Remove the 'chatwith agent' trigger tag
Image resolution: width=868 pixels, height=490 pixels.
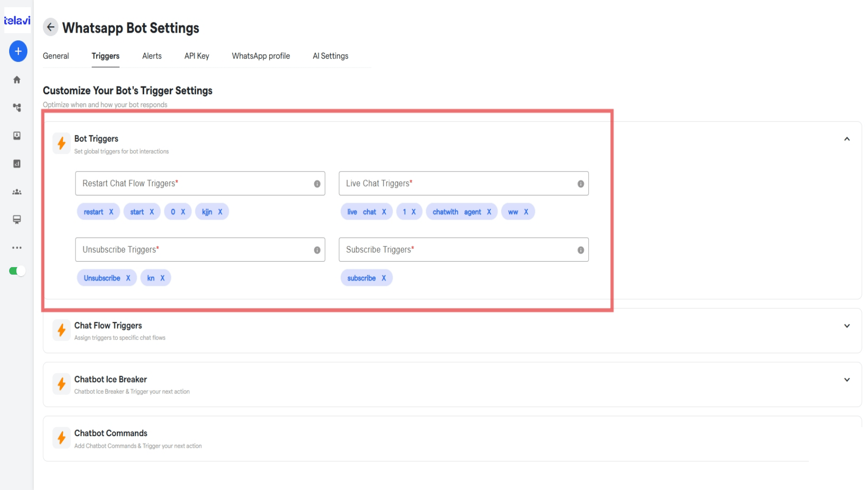point(489,212)
